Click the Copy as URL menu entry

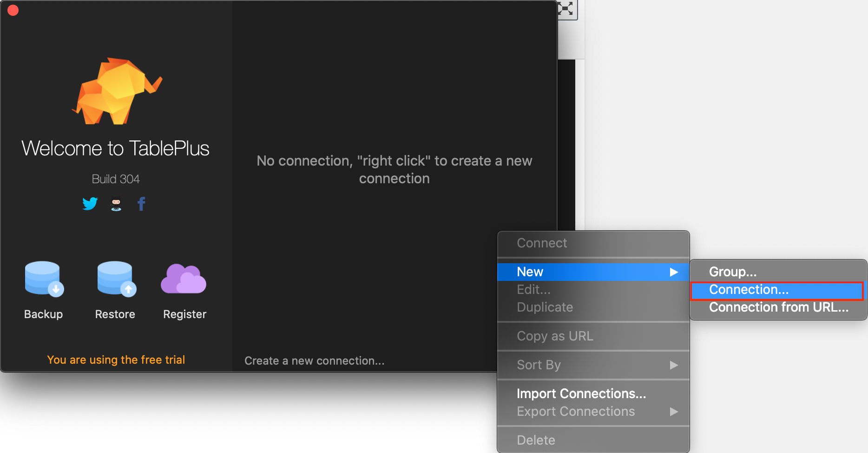click(x=555, y=336)
